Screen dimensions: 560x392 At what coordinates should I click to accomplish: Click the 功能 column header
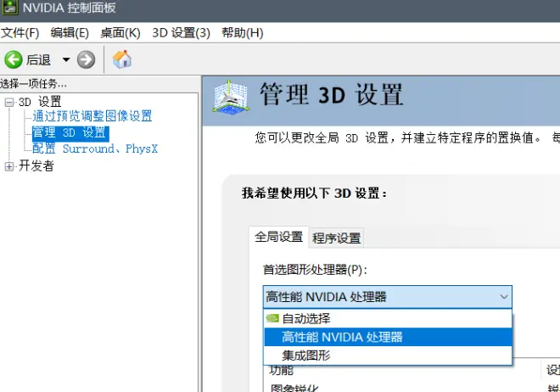point(281,370)
